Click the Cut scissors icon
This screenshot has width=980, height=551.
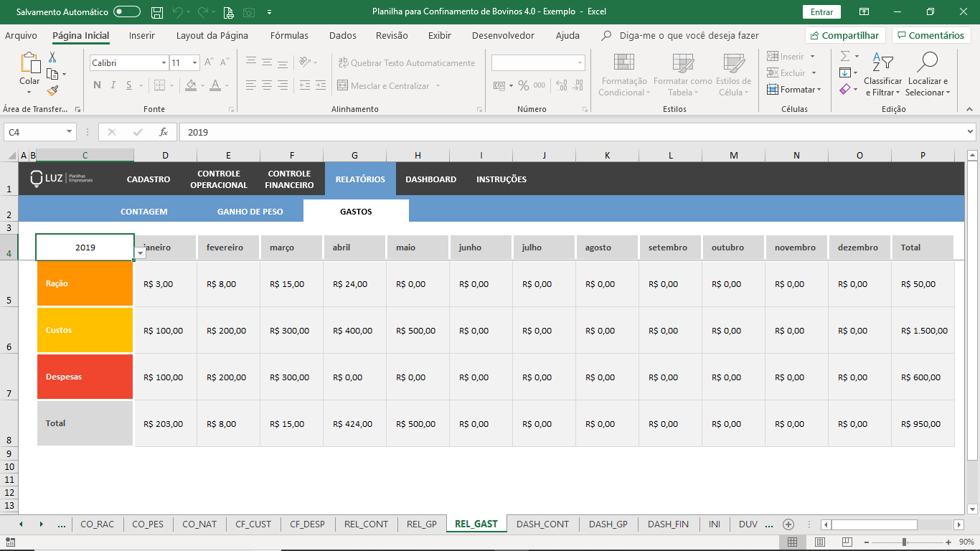coord(52,57)
